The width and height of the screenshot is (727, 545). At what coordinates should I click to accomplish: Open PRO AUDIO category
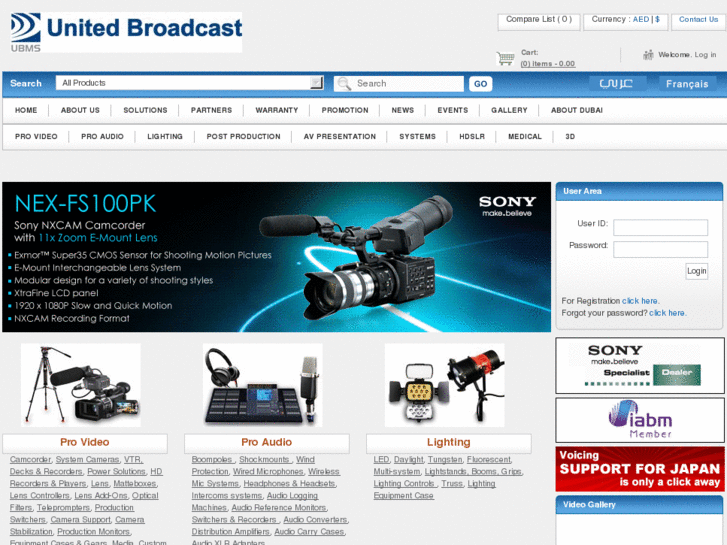pyautogui.click(x=102, y=137)
